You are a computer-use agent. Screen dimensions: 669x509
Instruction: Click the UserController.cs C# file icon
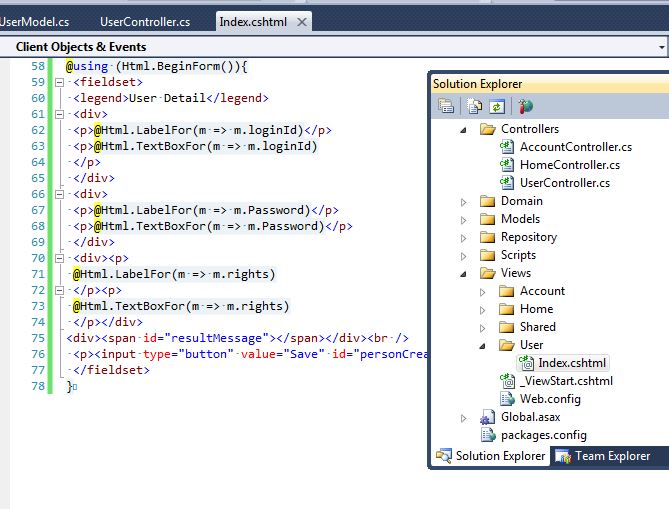[x=506, y=183]
